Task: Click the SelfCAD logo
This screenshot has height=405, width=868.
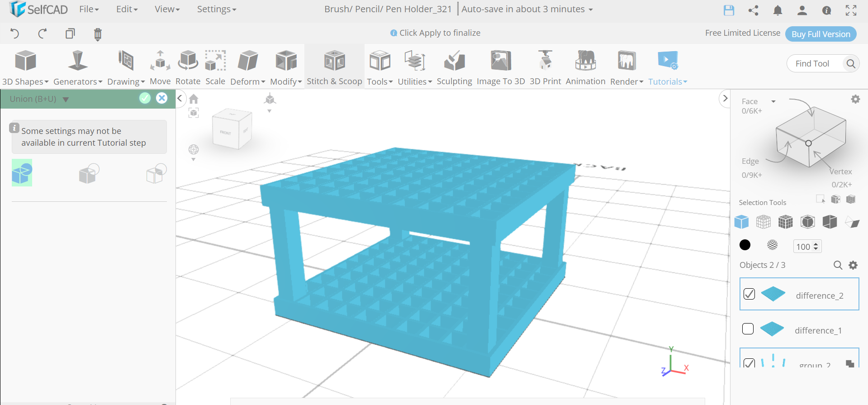Action: (39, 9)
